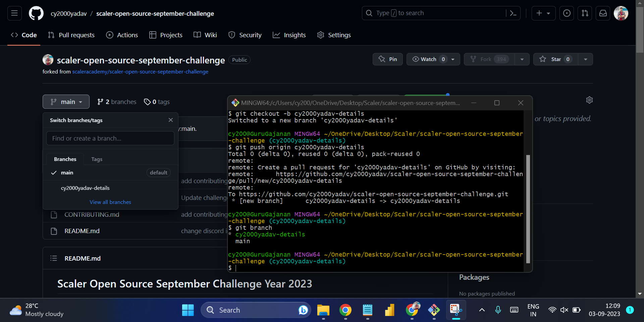The width and height of the screenshot is (644, 322).
Task: Open the command palette terminal icon
Action: 514,13
